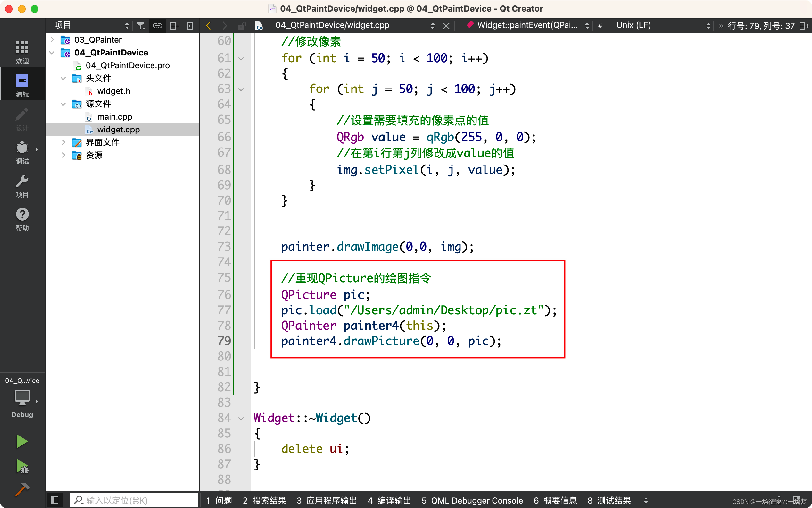Viewport: 812px width, 508px height.
Task: Expand hidden toolbar items chevron
Action: coord(721,26)
